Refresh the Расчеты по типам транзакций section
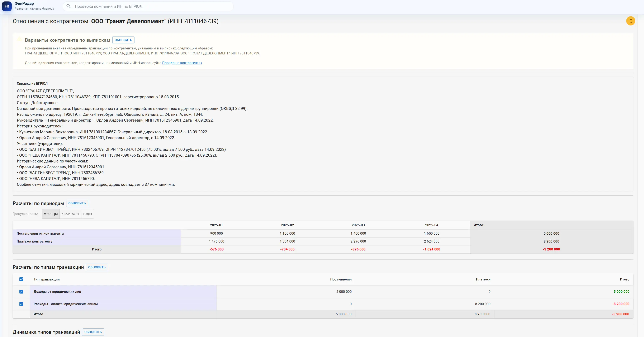Image resolution: width=644 pixels, height=337 pixels. [x=97, y=267]
